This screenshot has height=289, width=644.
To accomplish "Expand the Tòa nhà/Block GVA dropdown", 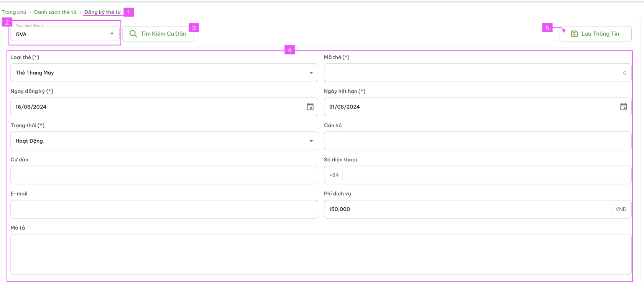I will pos(65,34).
